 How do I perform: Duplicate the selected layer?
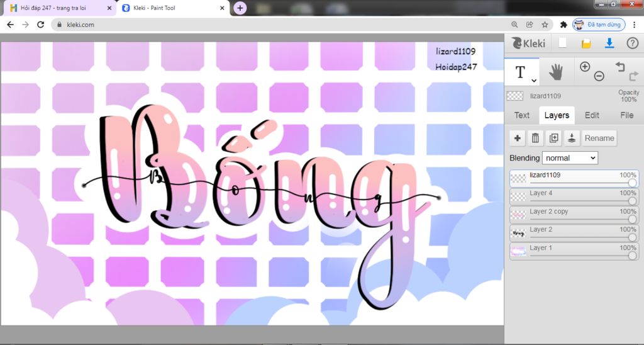[x=553, y=138]
